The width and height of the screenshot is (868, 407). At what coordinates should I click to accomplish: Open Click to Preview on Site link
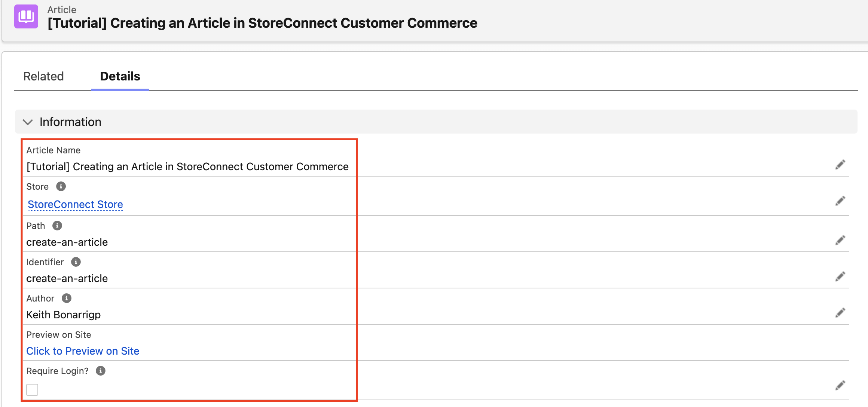click(83, 351)
